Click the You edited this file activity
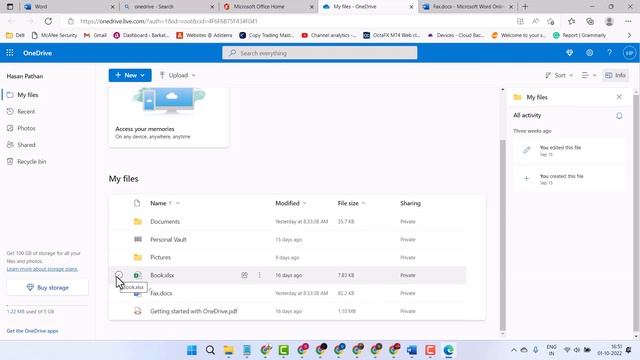 click(x=569, y=150)
